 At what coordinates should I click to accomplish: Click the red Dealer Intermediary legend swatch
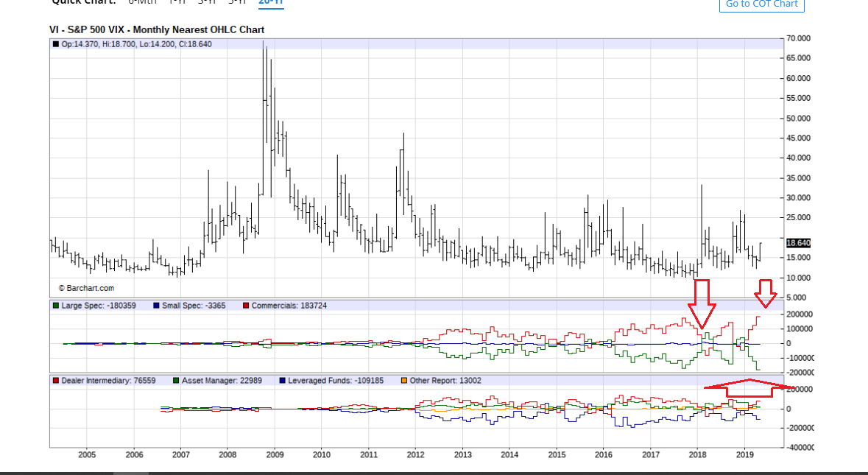(55, 381)
